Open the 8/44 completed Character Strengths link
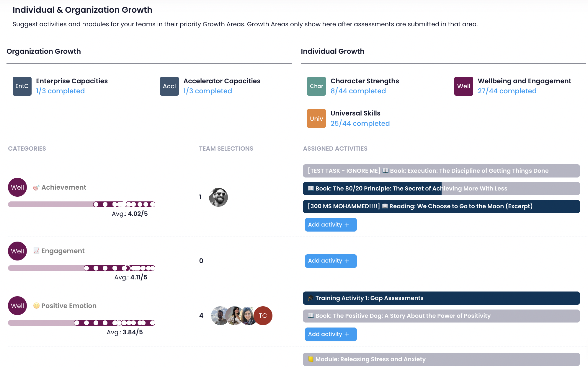 click(x=358, y=91)
